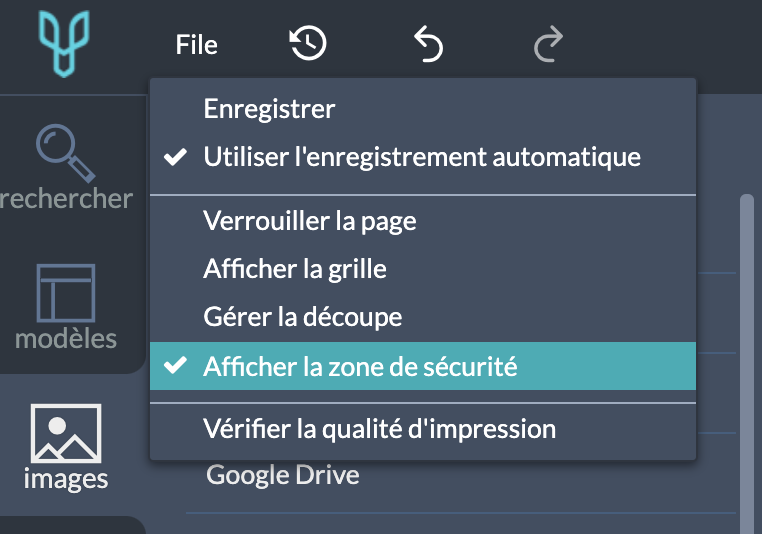Uncheck Afficher la zone de sécurité

point(423,366)
